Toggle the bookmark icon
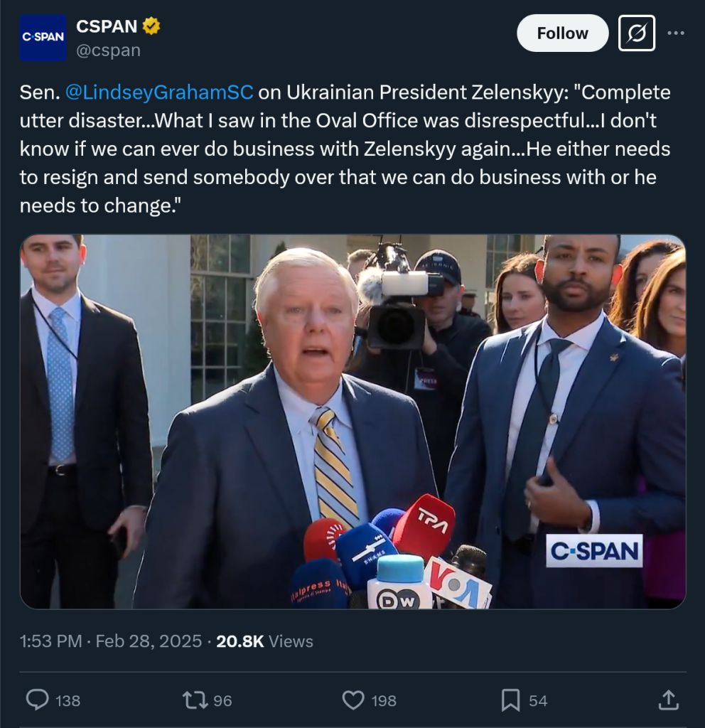The image size is (705, 728). (510, 700)
